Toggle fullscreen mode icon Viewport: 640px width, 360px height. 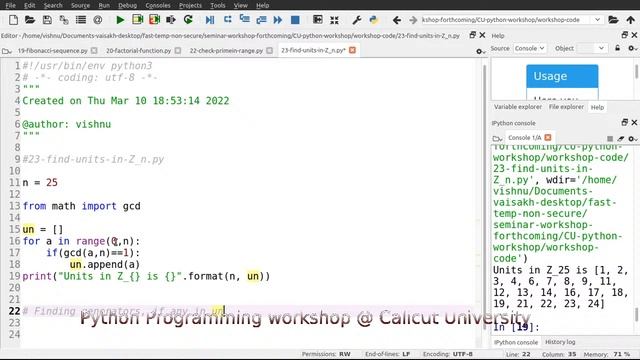334,20
